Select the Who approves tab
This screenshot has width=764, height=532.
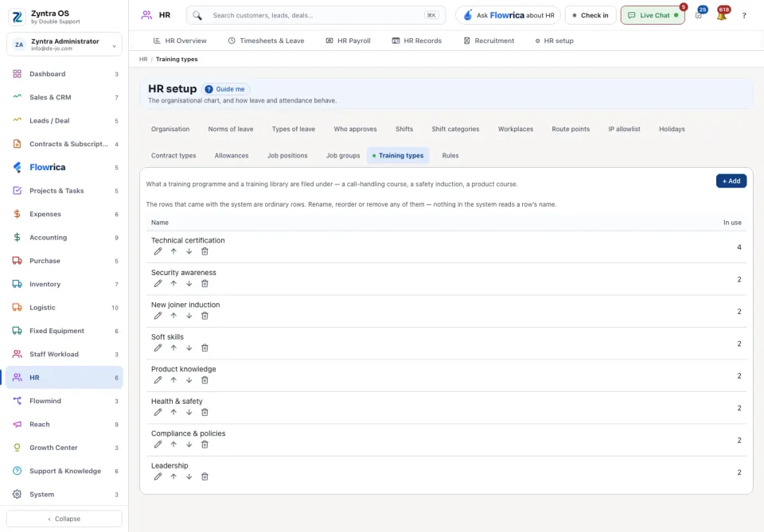coord(355,129)
